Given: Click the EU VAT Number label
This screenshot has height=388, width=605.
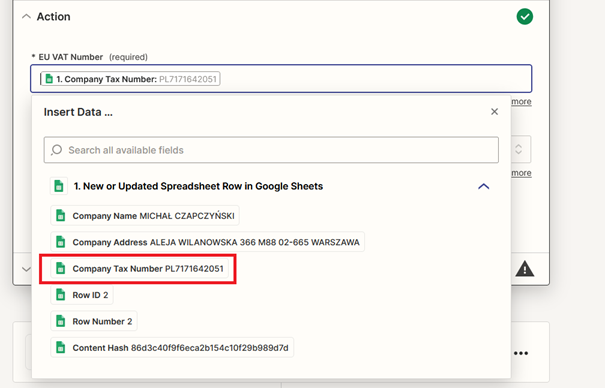Looking at the screenshot, I should point(71,57).
